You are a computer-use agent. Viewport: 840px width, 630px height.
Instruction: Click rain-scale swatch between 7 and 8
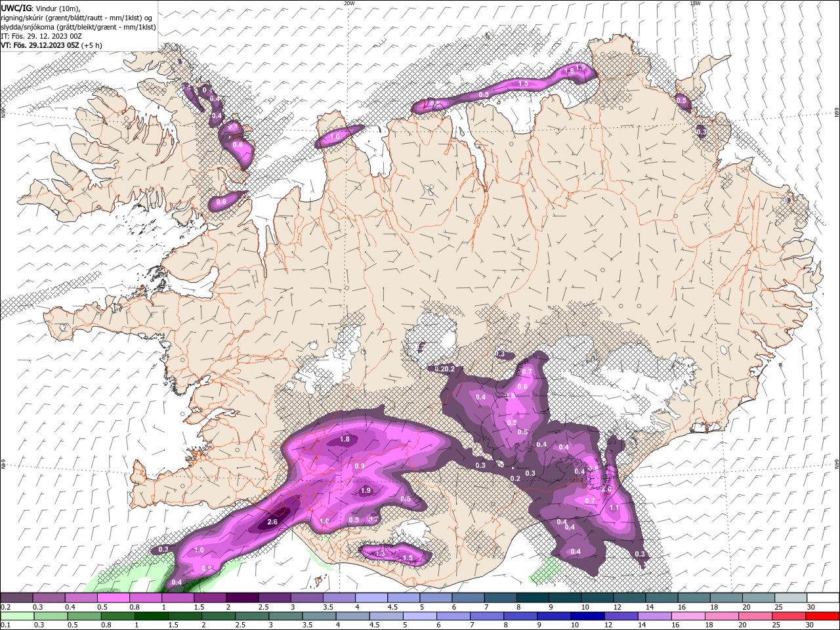(x=488, y=616)
